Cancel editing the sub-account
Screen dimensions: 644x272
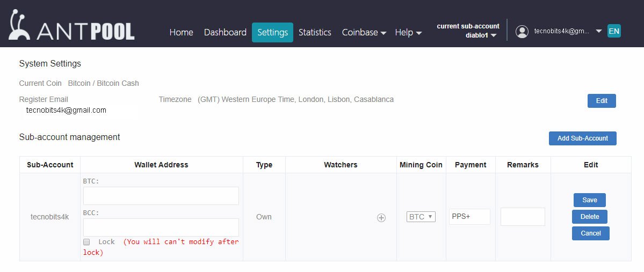(591, 233)
